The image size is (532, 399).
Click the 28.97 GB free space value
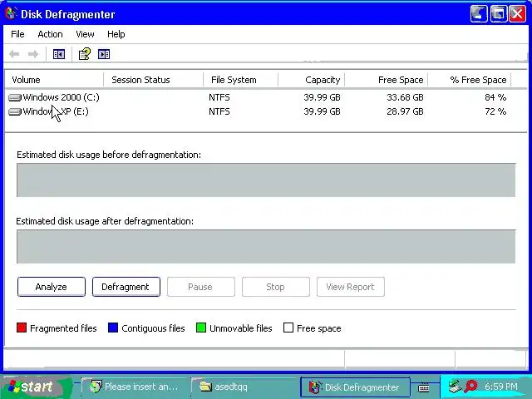point(405,111)
